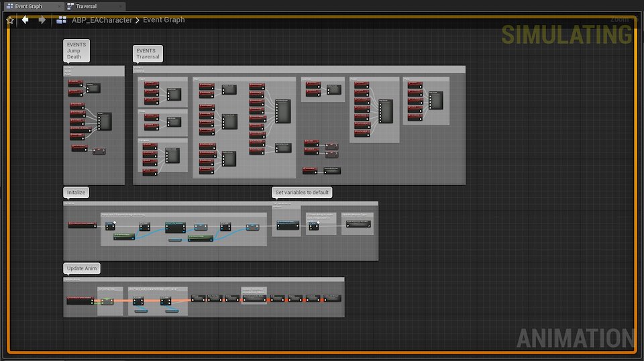Click the EVENTS Traversal comment box title bar

click(299, 69)
